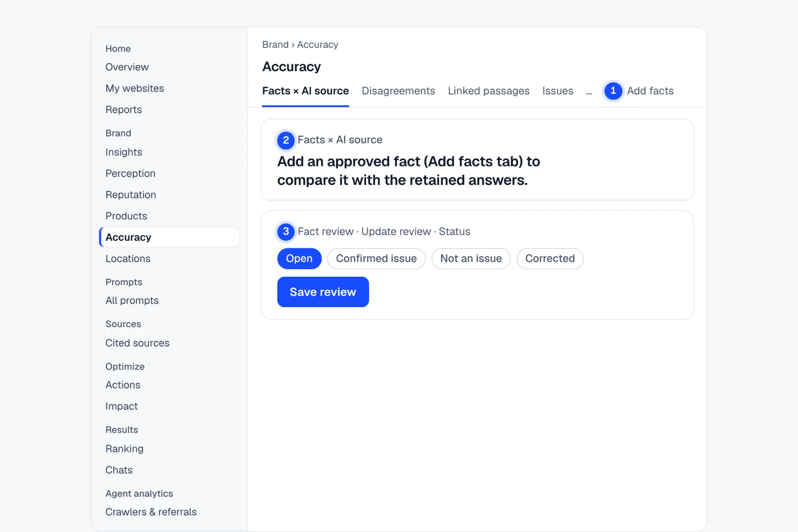798x532 pixels.
Task: Open the Reputation section
Action: 131,195
